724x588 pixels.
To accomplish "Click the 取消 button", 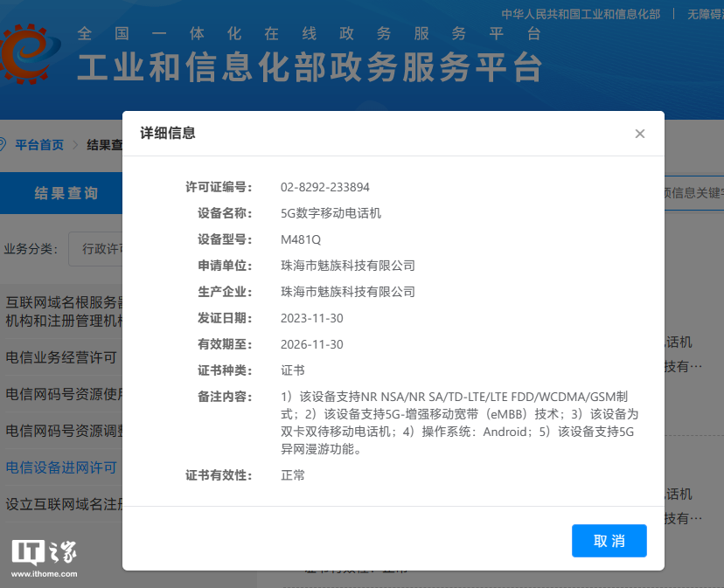I will click(609, 541).
